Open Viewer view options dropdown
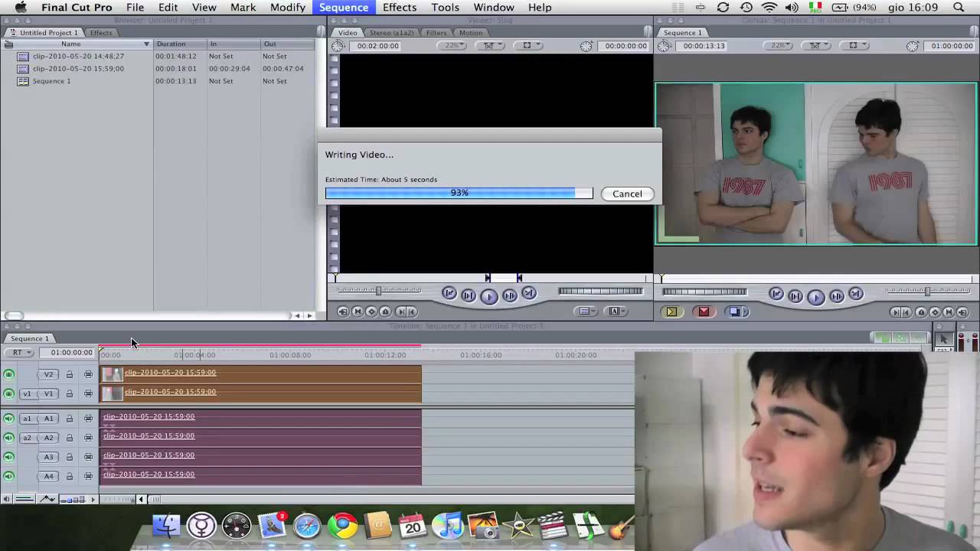This screenshot has height=551, width=980. (x=528, y=46)
